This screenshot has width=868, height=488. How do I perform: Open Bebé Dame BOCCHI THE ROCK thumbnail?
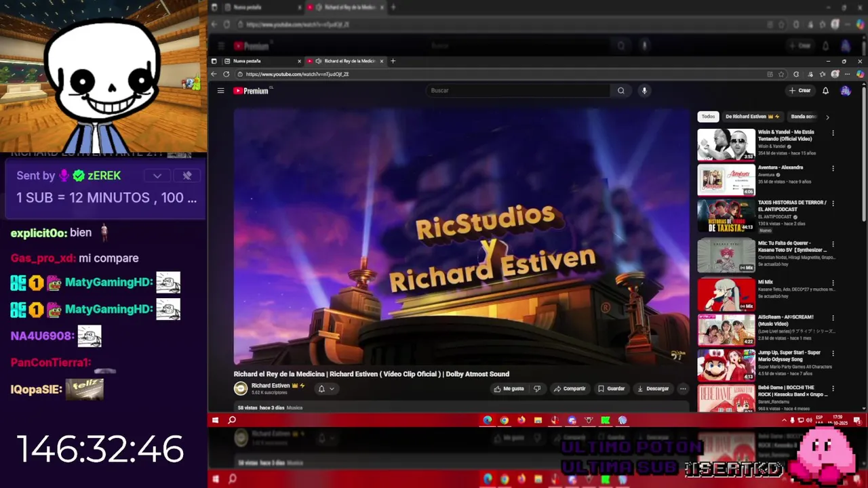[726, 398]
